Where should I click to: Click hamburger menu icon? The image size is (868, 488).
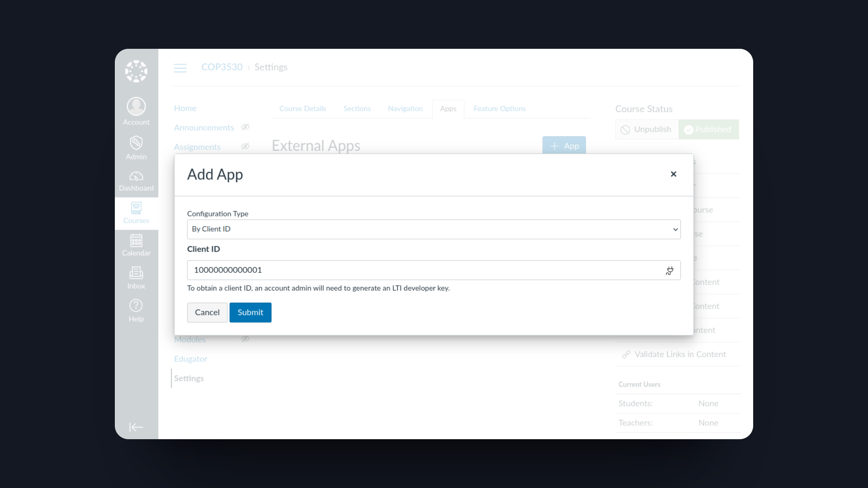180,68
